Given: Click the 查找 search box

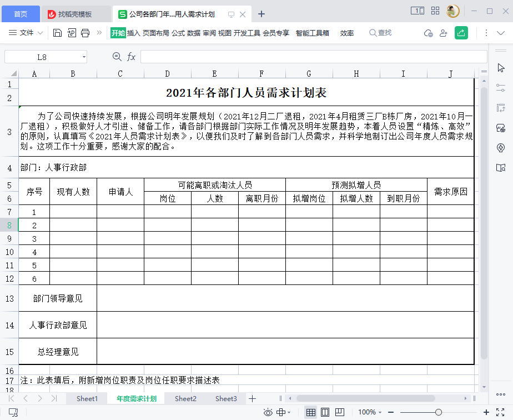Looking at the screenshot, I should 380,33.
